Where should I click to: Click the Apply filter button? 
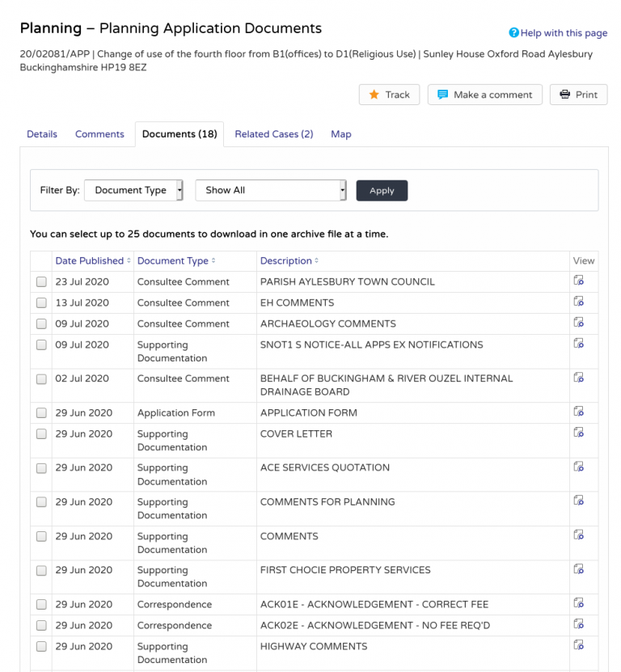coord(382,190)
